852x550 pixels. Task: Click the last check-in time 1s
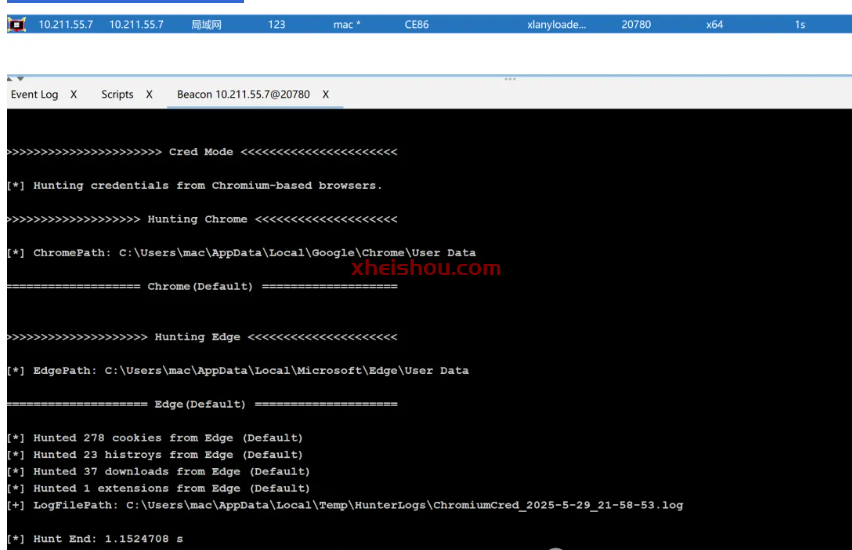point(800,24)
